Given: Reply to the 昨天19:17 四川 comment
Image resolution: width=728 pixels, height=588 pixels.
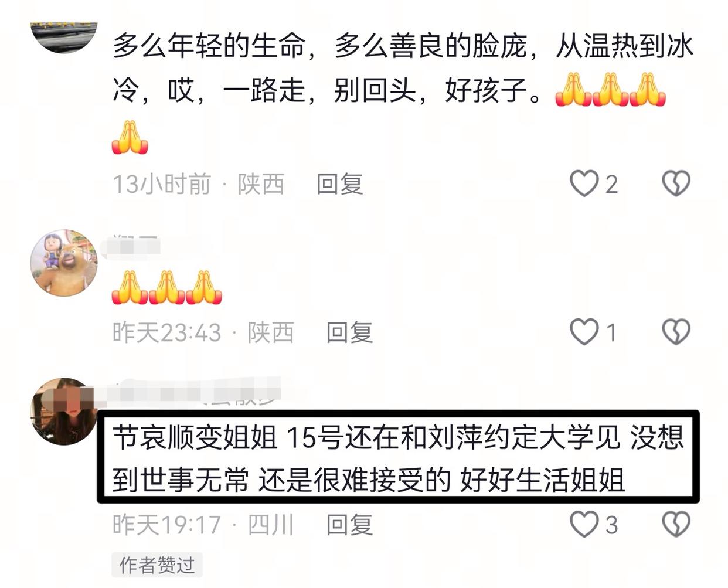Looking at the screenshot, I should pos(350,525).
